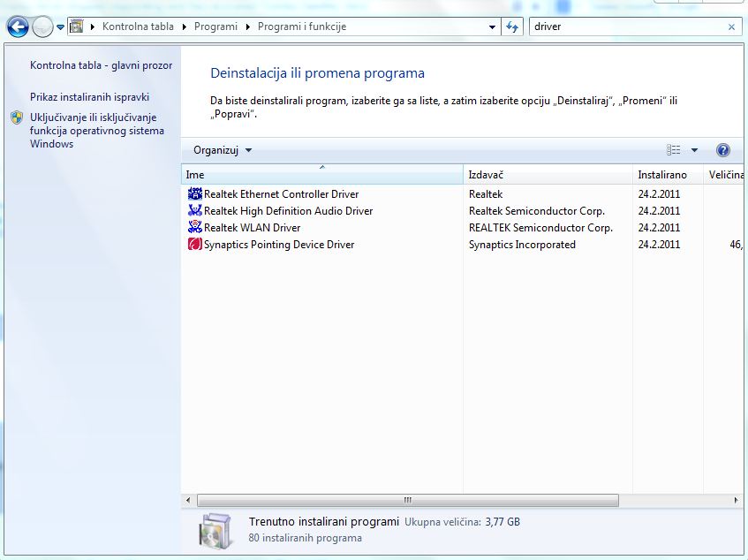748x560 pixels.
Task: Open the Kontrolna tabla breadcrumb
Action: tap(138, 26)
